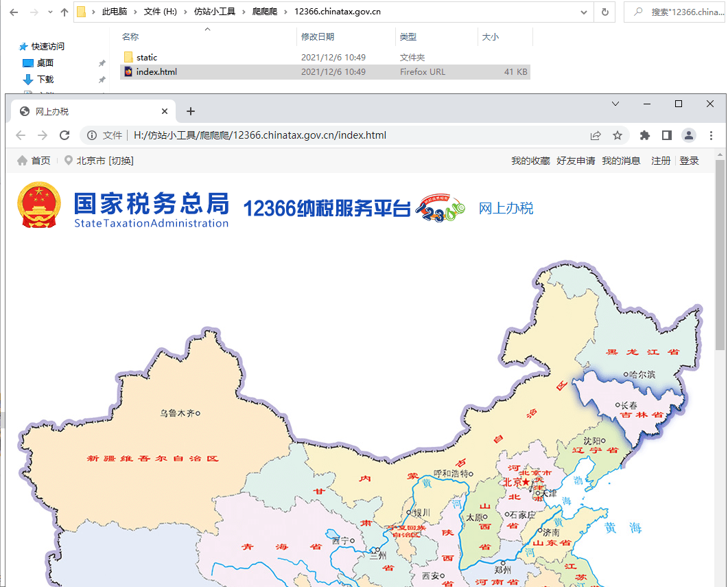This screenshot has width=728, height=587.
Task: Click the national emblem logo
Action: (x=39, y=205)
